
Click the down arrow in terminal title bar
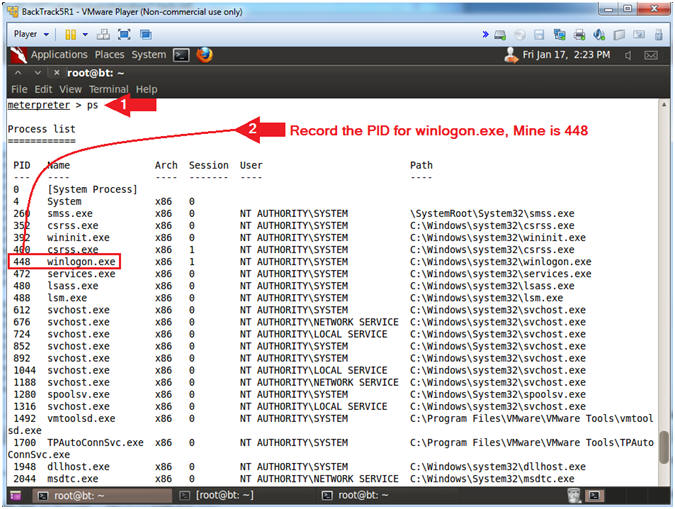tap(37, 73)
